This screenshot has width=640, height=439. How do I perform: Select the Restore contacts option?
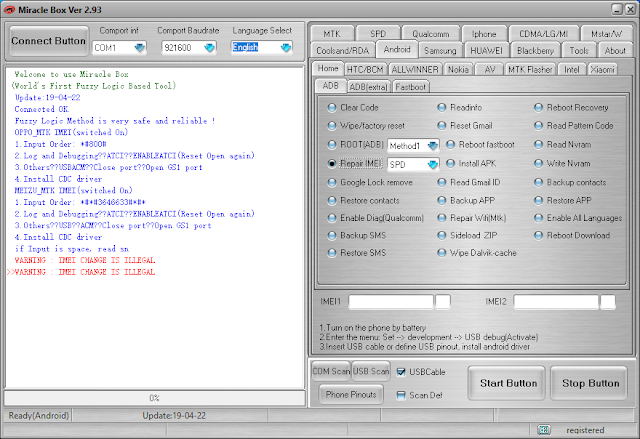[332, 201]
